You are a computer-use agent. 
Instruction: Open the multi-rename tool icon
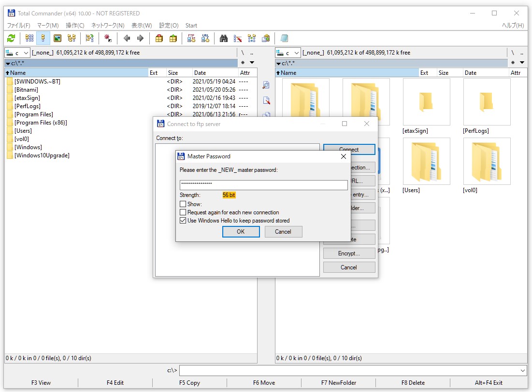238,38
